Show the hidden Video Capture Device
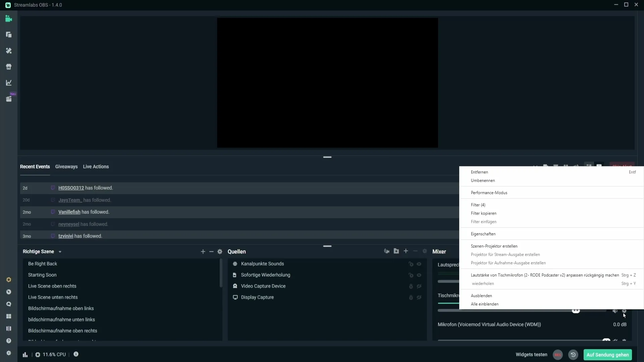This screenshot has width=644, height=362. pos(419,286)
